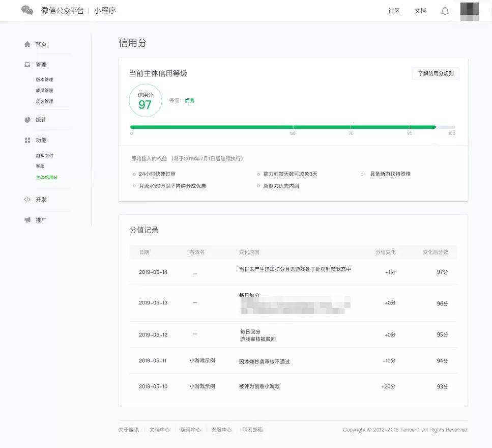Select the 功能 features grid icon
This screenshot has height=448, width=492.
[x=27, y=139]
